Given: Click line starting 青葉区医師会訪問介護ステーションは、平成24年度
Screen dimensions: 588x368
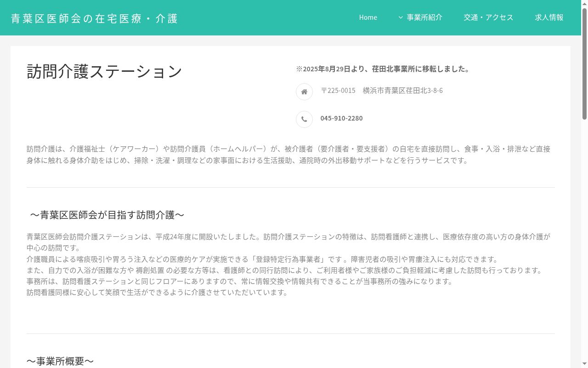Looking at the screenshot, I should pyautogui.click(x=288, y=242).
